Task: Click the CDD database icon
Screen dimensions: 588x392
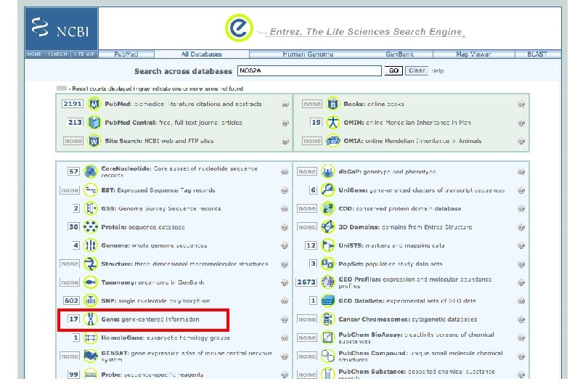Action: click(x=327, y=208)
